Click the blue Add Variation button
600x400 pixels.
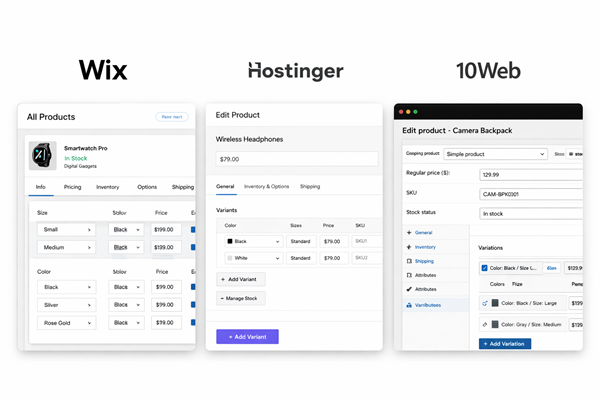click(505, 343)
